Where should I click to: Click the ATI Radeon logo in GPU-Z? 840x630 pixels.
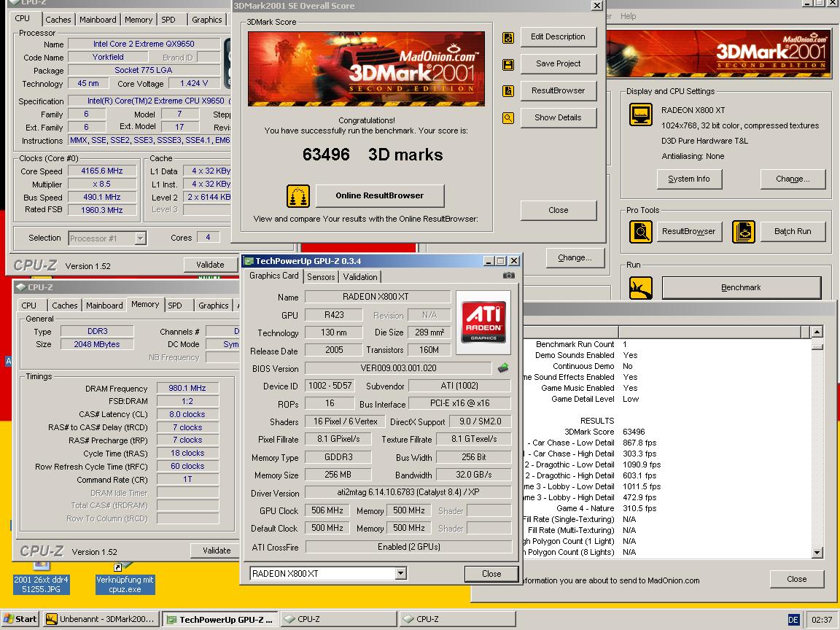coord(483,322)
